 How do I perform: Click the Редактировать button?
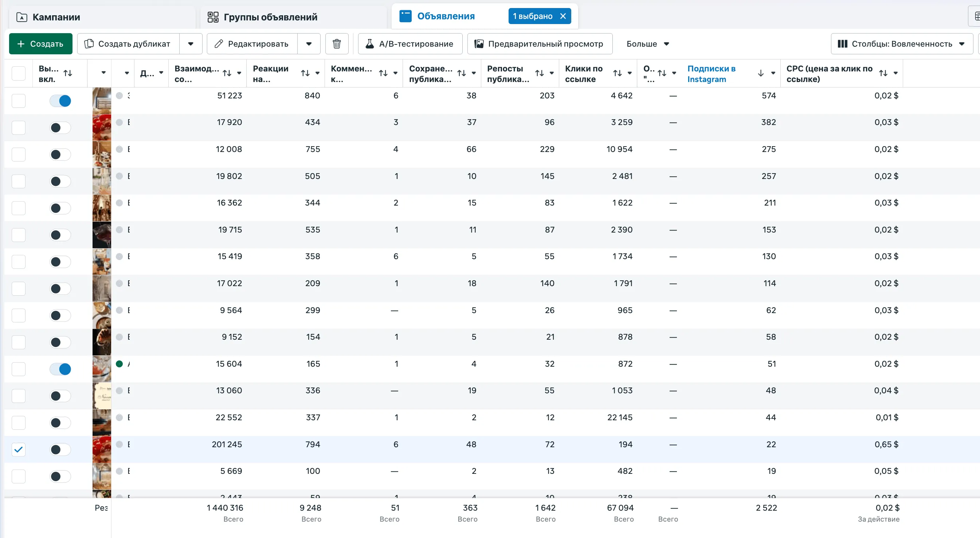pos(252,44)
